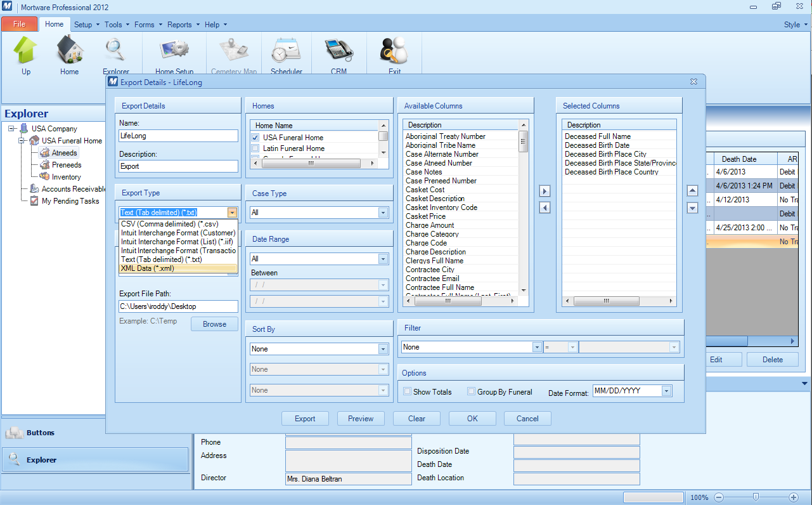Click Atneeds icon in Explorer tree
The height and width of the screenshot is (505, 812).
point(44,153)
